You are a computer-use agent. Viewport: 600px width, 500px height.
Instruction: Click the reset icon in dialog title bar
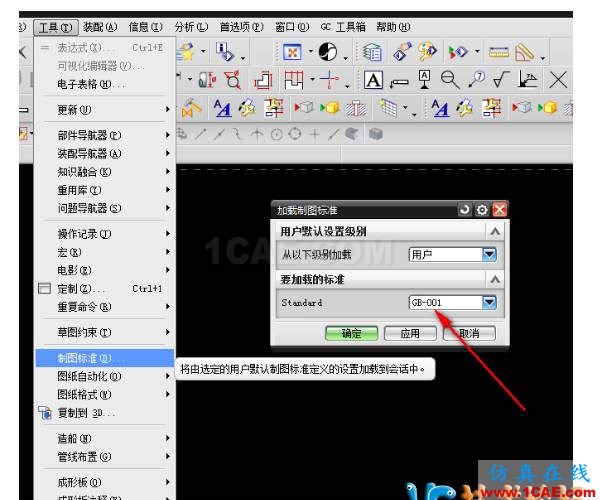coord(465,210)
